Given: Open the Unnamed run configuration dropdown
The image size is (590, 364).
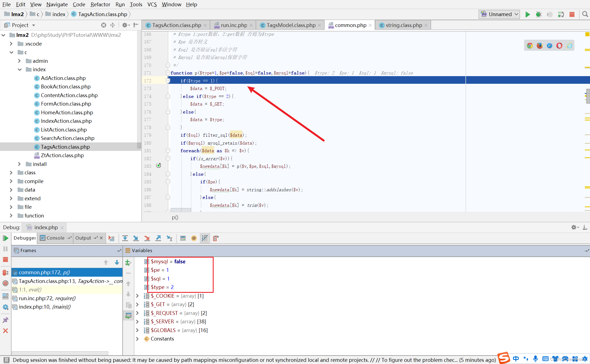Looking at the screenshot, I should 499,14.
